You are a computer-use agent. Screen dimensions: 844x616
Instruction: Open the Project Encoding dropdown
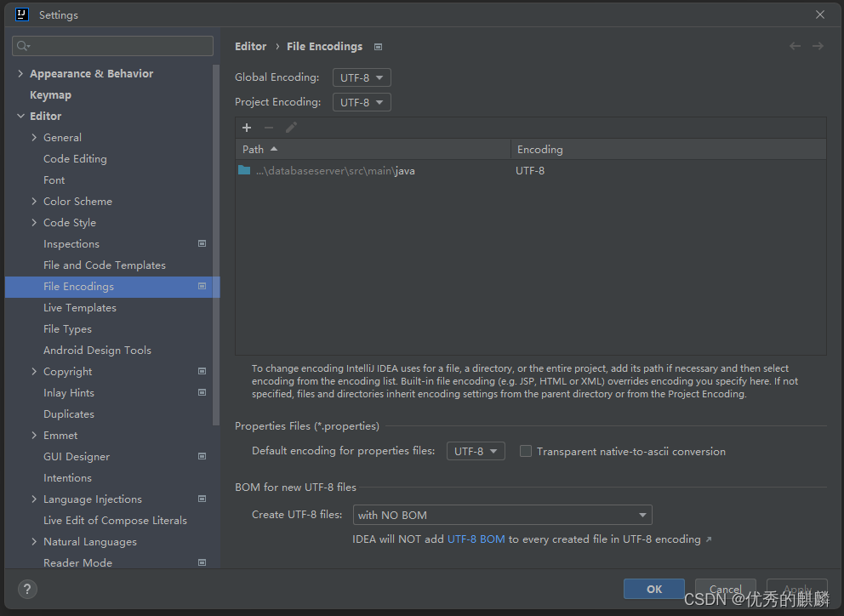362,102
